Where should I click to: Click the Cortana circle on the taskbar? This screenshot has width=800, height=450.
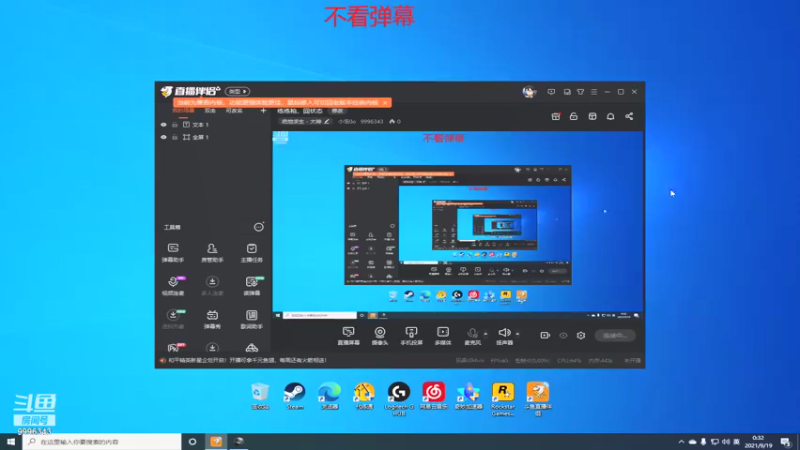192,442
